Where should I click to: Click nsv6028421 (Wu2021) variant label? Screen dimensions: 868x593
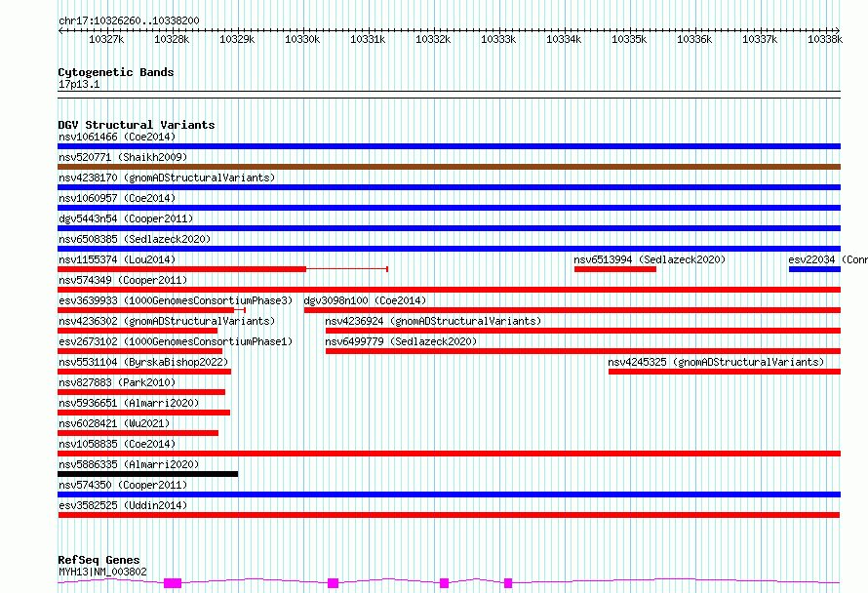(x=114, y=423)
